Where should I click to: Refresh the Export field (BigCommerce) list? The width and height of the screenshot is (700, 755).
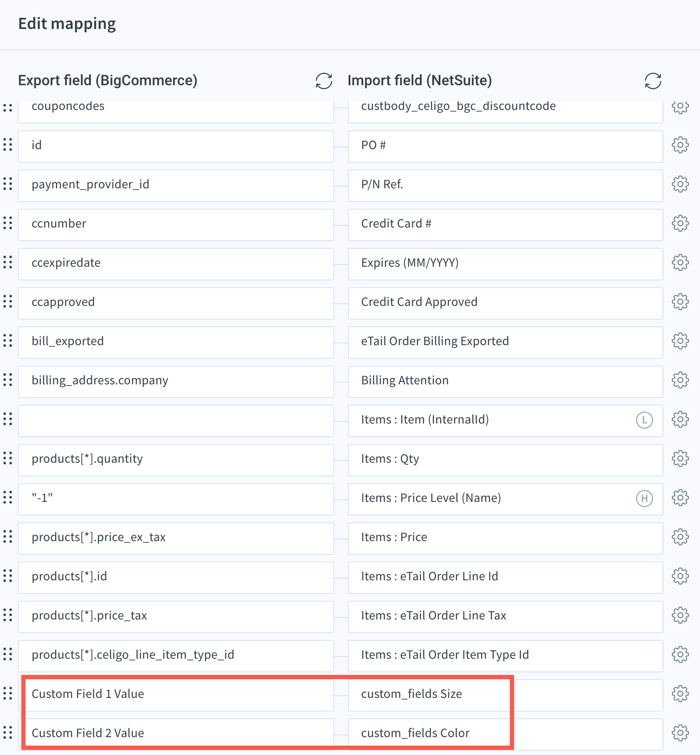(324, 81)
